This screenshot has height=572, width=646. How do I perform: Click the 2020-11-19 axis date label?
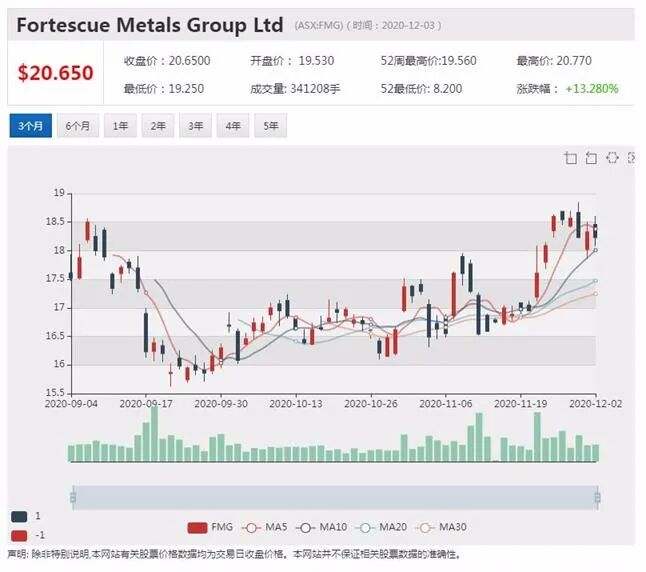521,403
